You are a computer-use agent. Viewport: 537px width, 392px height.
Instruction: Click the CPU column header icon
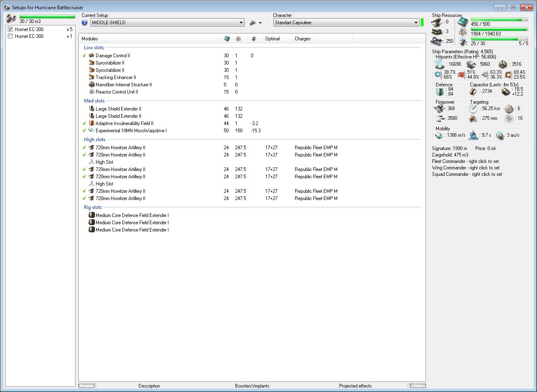tap(227, 39)
